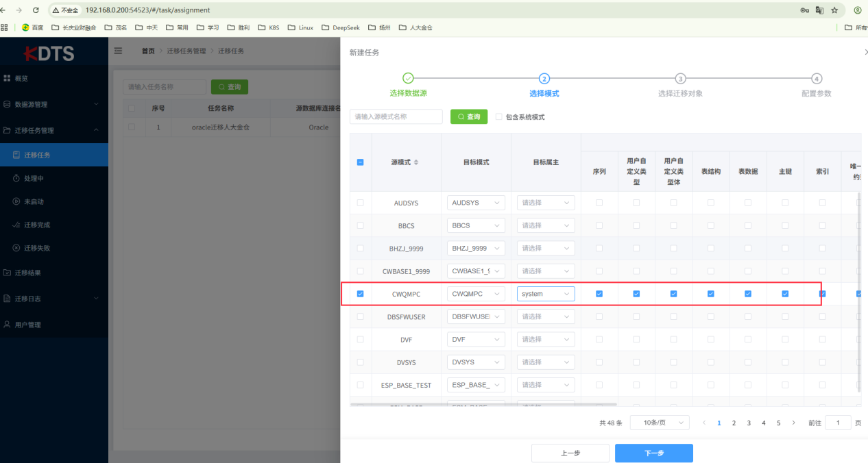Click browser back arrow
The width and height of the screenshot is (868, 463).
[3, 10]
